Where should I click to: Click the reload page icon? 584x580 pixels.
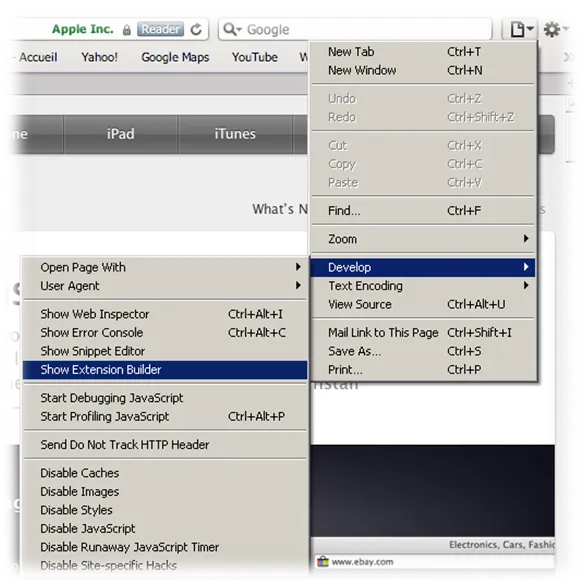196,29
